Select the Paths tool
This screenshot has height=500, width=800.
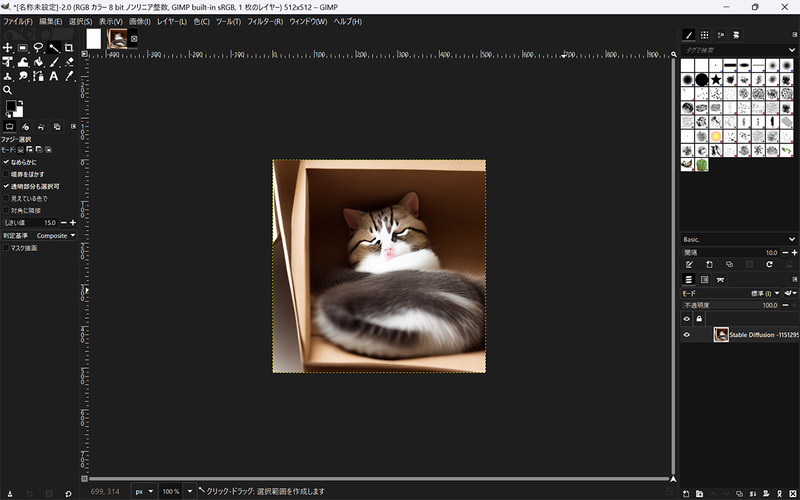coord(38,77)
